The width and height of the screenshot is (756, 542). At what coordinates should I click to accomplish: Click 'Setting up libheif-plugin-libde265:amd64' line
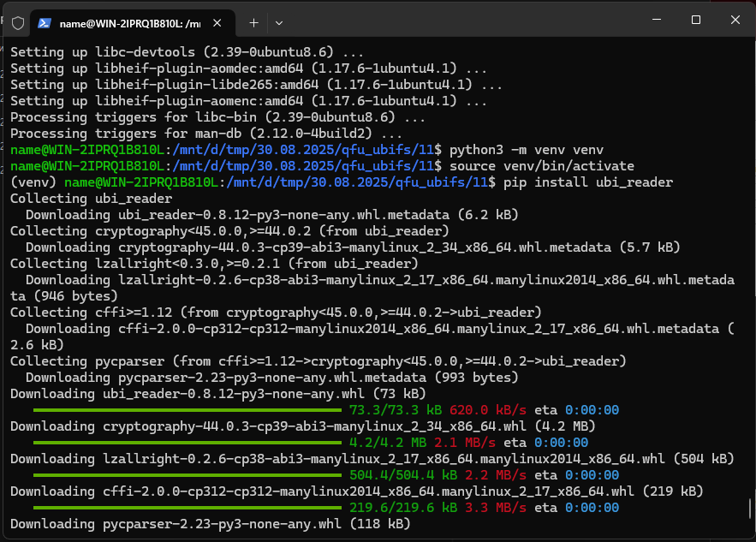coord(257,85)
